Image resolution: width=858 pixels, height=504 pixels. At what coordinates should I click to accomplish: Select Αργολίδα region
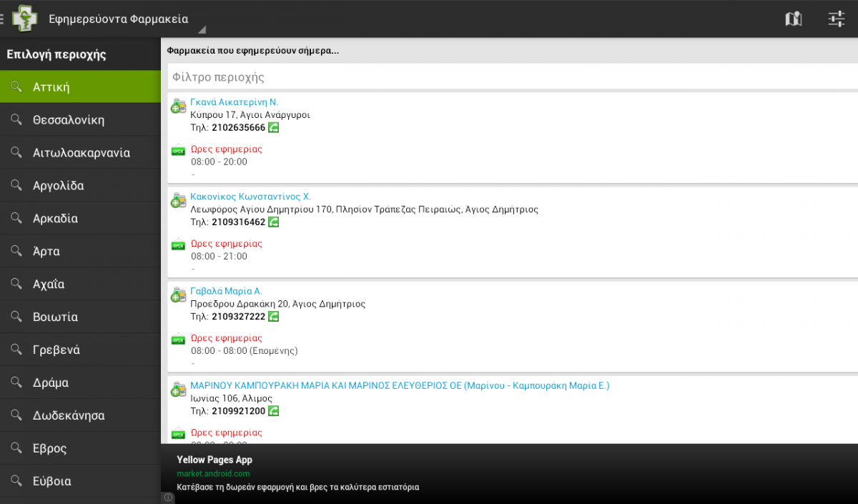80,185
